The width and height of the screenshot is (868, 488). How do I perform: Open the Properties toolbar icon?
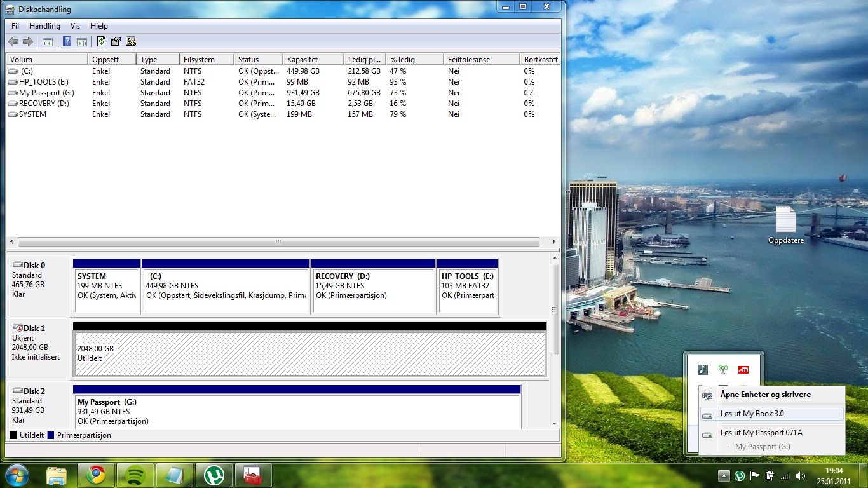116,42
